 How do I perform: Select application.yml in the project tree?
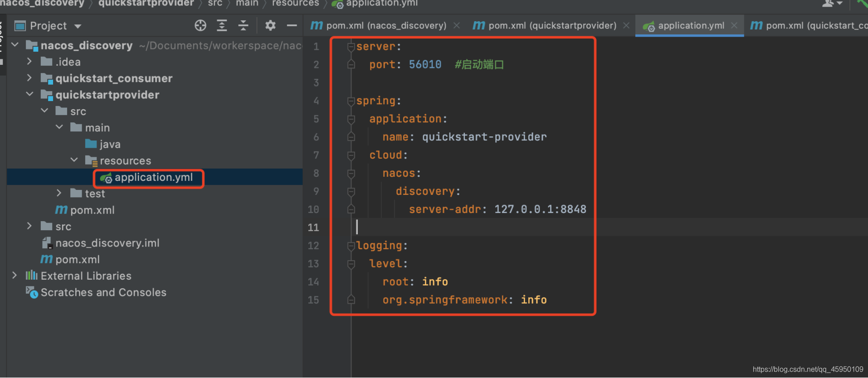(x=153, y=177)
